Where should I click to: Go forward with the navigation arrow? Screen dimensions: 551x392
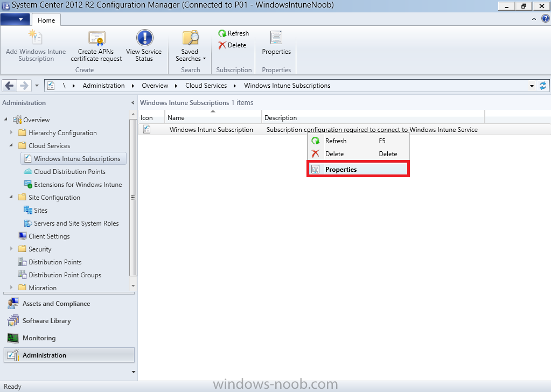(x=24, y=86)
